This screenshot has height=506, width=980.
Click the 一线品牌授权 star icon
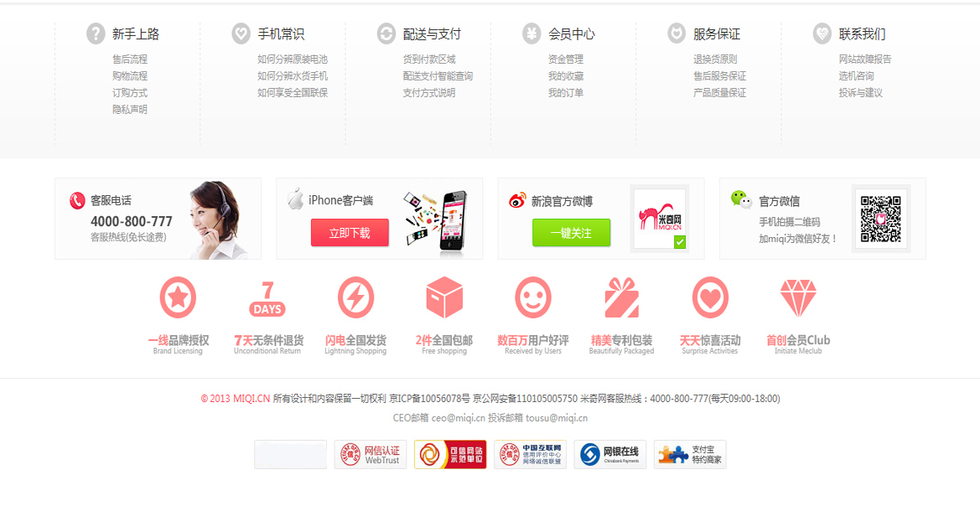pos(178,297)
